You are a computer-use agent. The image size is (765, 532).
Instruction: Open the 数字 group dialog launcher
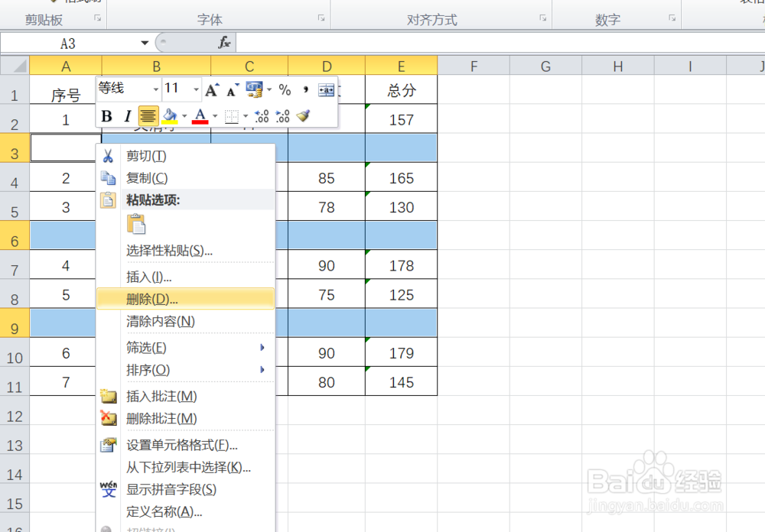click(672, 18)
